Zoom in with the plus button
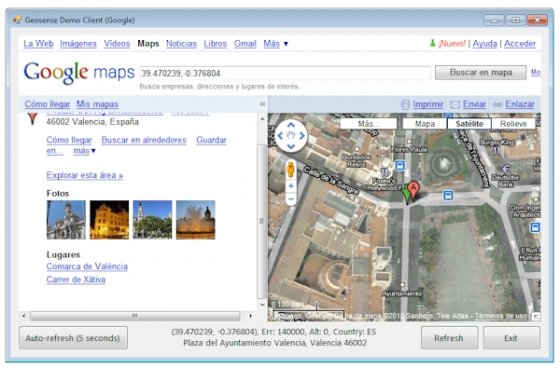Image resolution: width=560 pixels, height=368 pixels. pyautogui.click(x=291, y=186)
